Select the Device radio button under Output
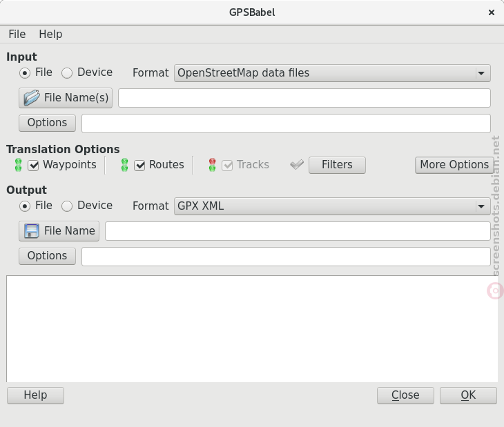Image resolution: width=504 pixels, height=427 pixels. coord(67,206)
